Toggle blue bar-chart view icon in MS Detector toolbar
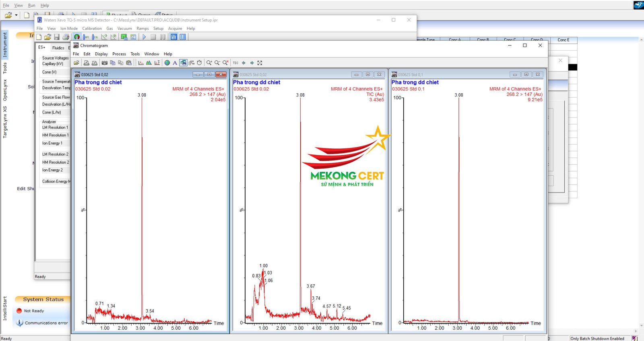The height and width of the screenshot is (341, 644). point(174,37)
